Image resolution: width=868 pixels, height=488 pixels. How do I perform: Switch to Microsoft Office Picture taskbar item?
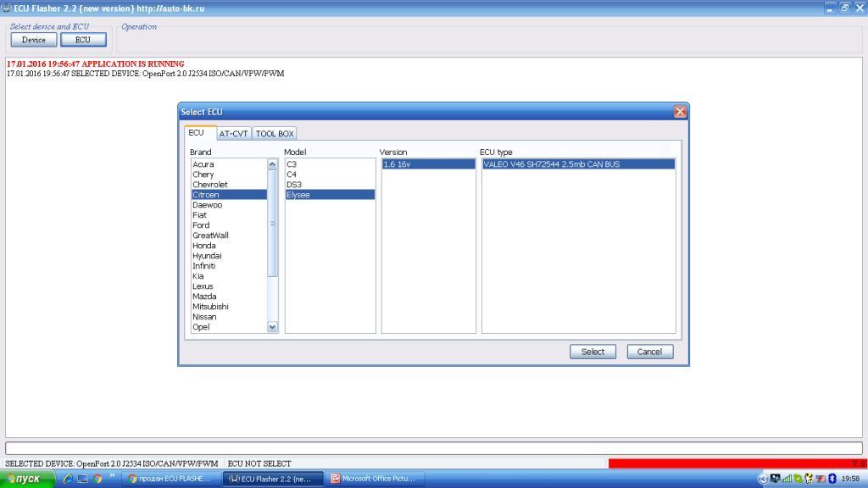(x=374, y=479)
